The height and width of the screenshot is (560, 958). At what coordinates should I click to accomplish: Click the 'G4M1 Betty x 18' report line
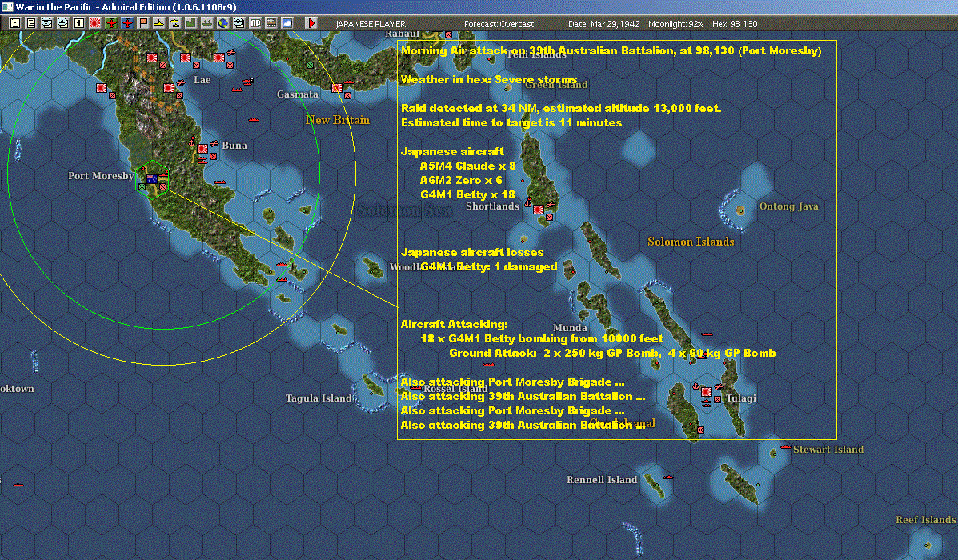[x=467, y=195]
